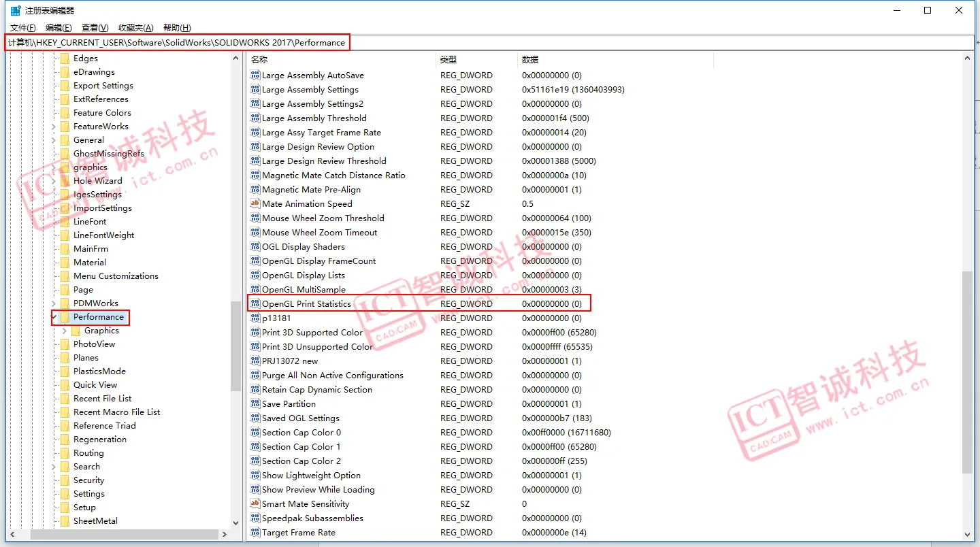The height and width of the screenshot is (547, 980).
Task: Expand the Hole Wizard tree node
Action: [x=54, y=181]
